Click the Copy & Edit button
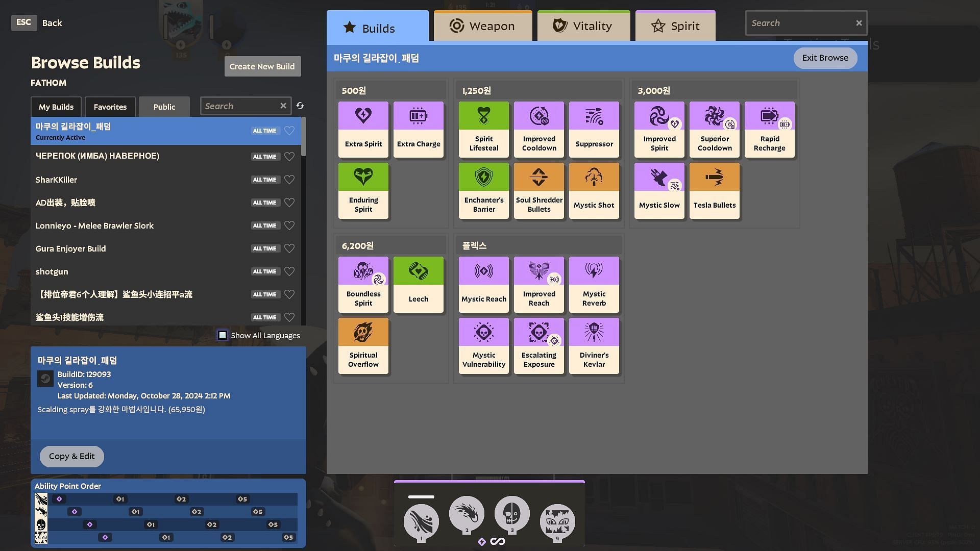This screenshot has height=551, width=980. click(x=72, y=456)
